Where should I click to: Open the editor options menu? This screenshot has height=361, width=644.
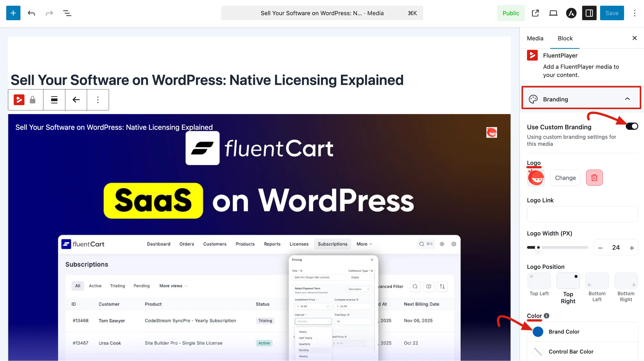(635, 13)
